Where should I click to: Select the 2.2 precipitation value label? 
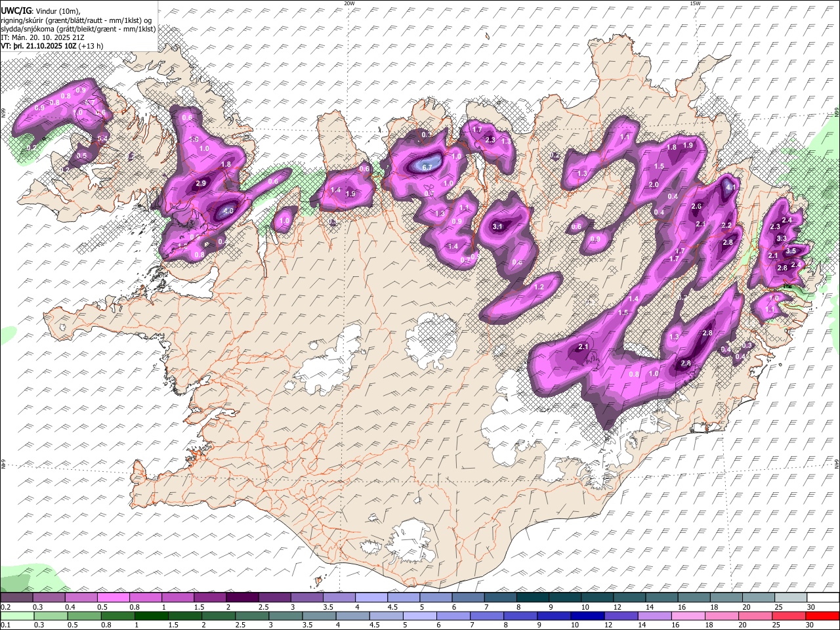[x=726, y=226]
